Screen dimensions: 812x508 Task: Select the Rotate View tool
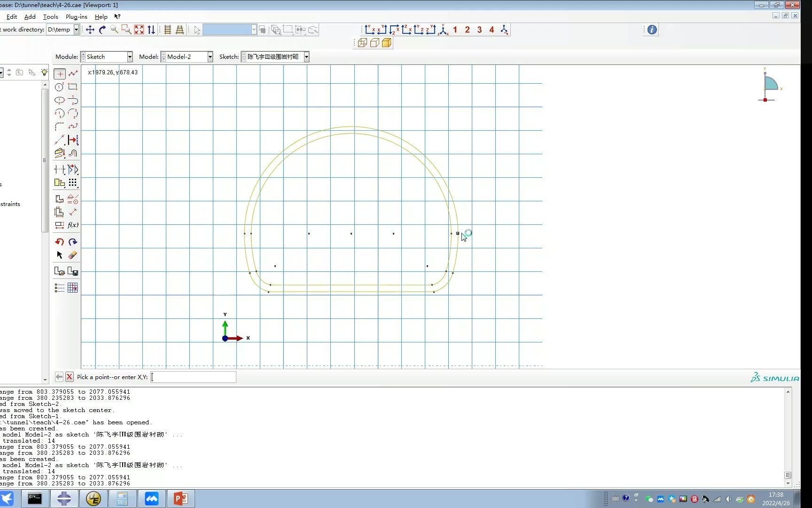coord(102,30)
